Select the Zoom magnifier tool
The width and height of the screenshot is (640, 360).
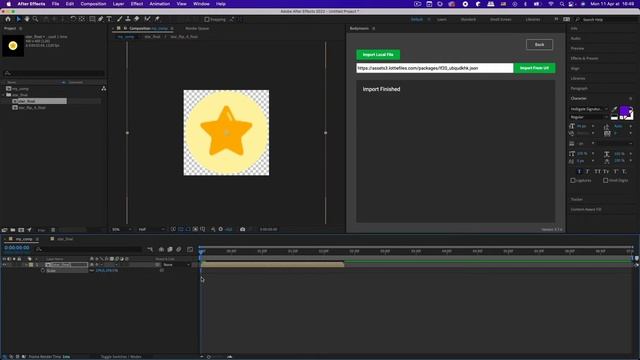(x=36, y=19)
